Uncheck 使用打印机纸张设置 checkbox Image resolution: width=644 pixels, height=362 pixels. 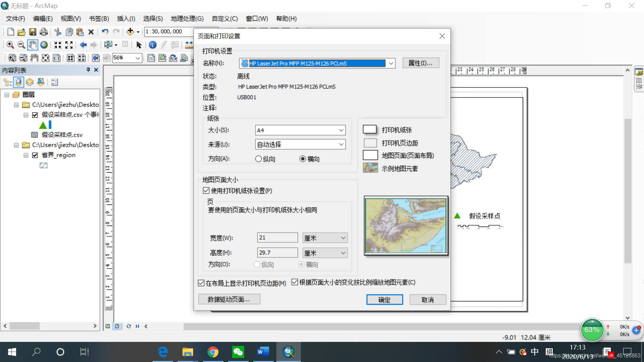(206, 191)
